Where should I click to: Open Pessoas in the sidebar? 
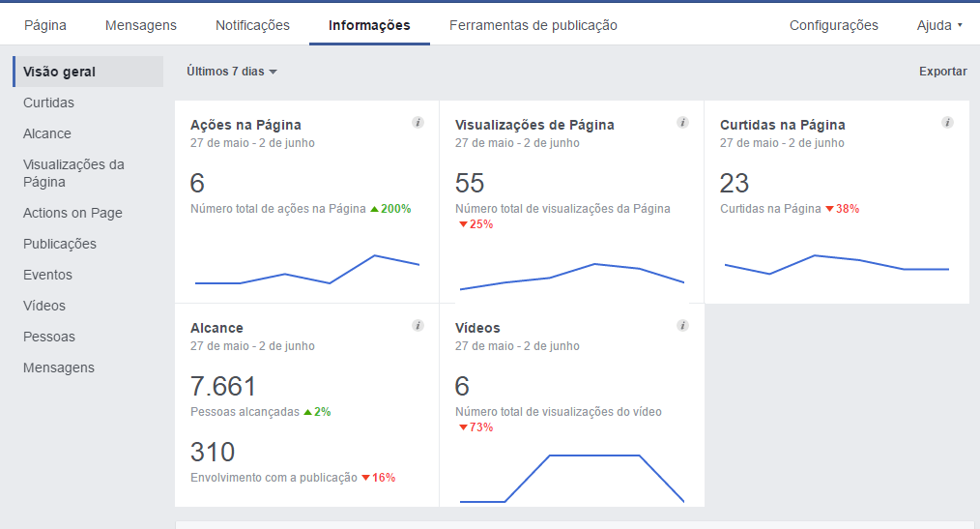point(49,337)
